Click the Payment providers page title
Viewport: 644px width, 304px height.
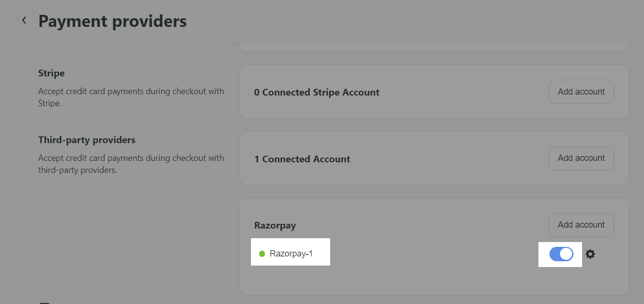click(x=113, y=21)
